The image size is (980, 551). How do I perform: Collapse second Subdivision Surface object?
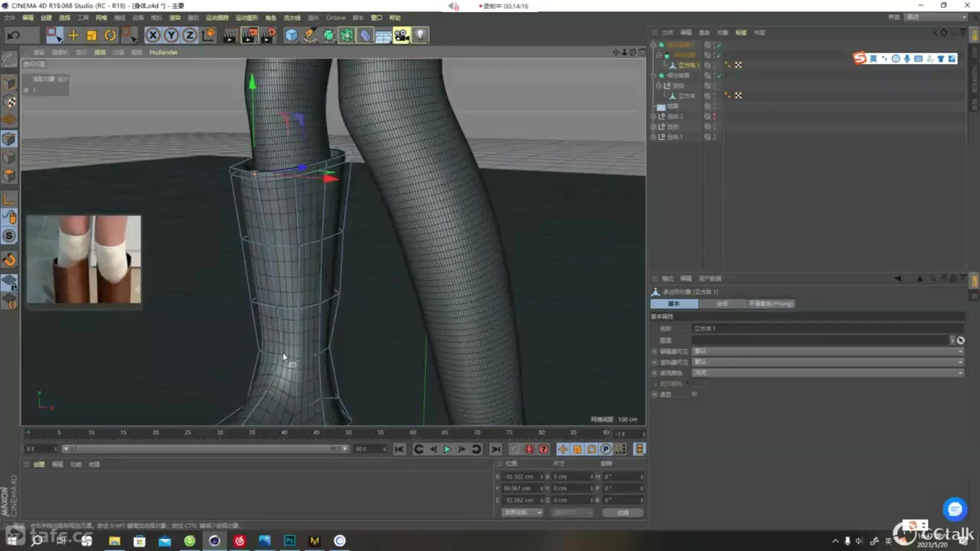click(x=653, y=76)
